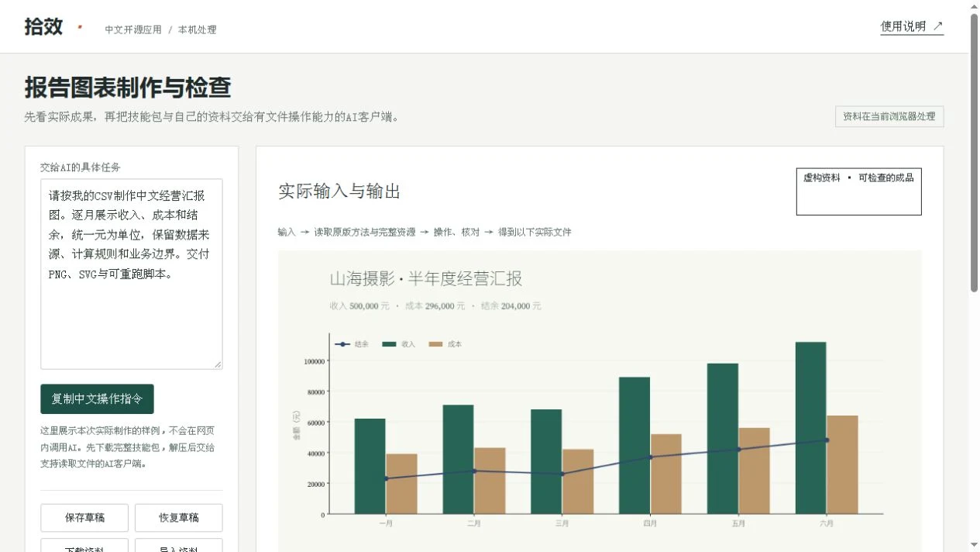Screen dimensions: 980x552
Task: Focus the AI task description textarea
Action: tap(132, 274)
